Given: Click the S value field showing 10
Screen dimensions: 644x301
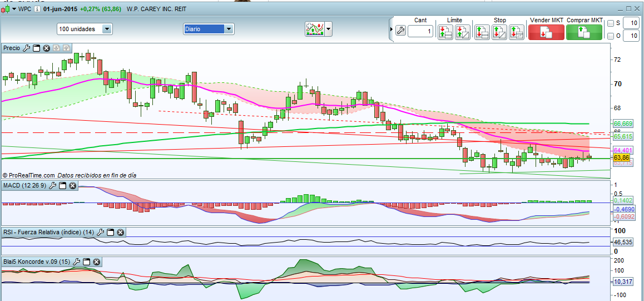Looking at the screenshot, I should coord(631,23).
